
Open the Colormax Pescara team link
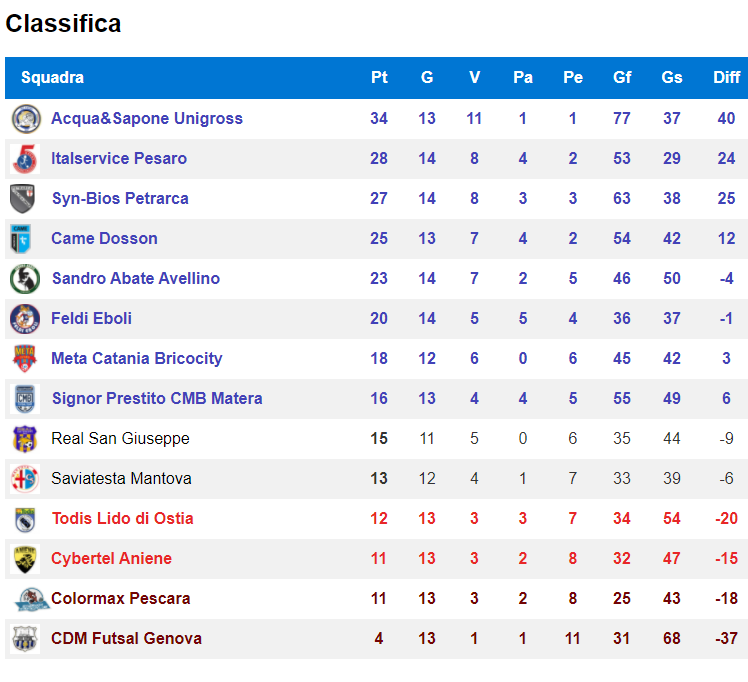click(x=121, y=599)
